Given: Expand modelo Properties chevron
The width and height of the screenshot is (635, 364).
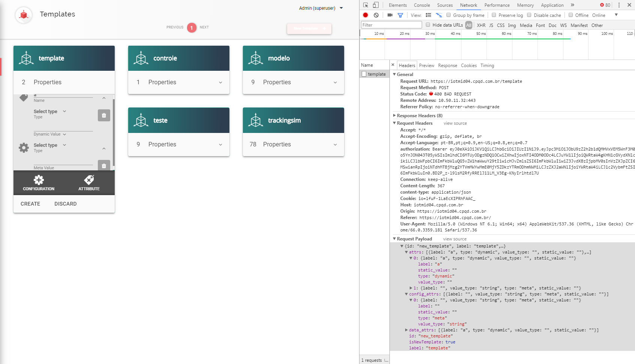Looking at the screenshot, I should click(335, 82).
